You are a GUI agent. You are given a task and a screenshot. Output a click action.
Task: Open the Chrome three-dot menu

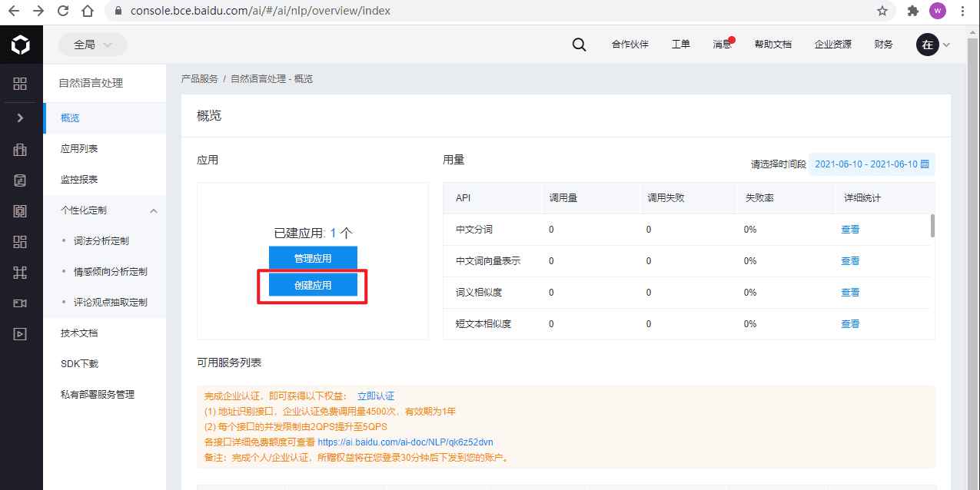coord(963,11)
